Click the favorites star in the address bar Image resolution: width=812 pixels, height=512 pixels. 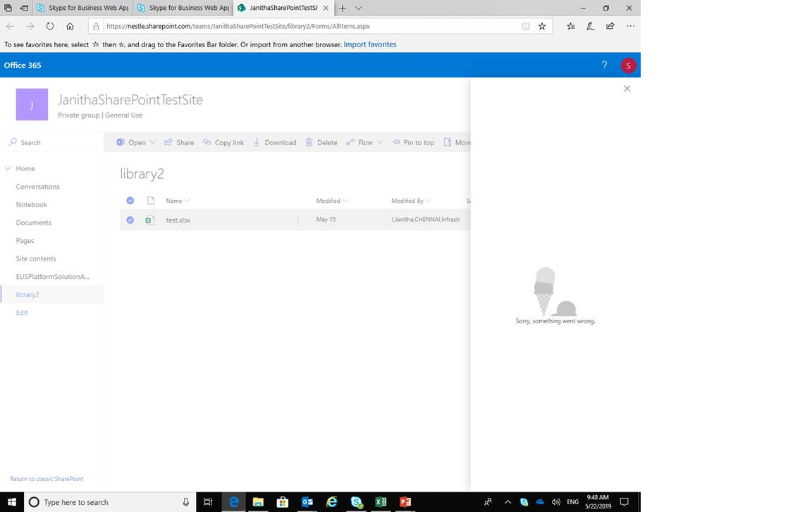click(x=542, y=26)
